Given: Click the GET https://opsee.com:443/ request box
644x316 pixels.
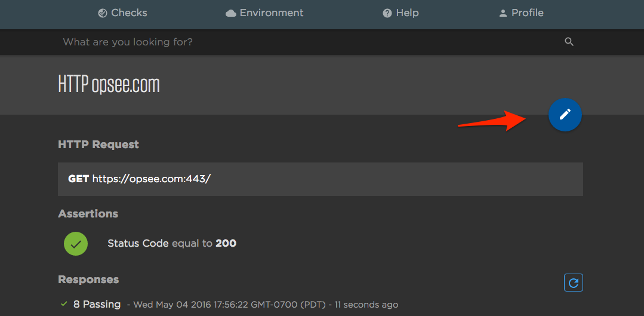Looking at the screenshot, I should [x=320, y=179].
